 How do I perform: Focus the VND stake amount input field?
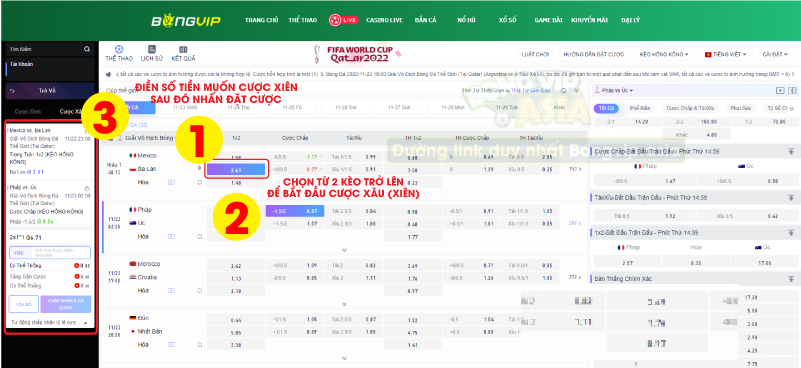coord(50,252)
